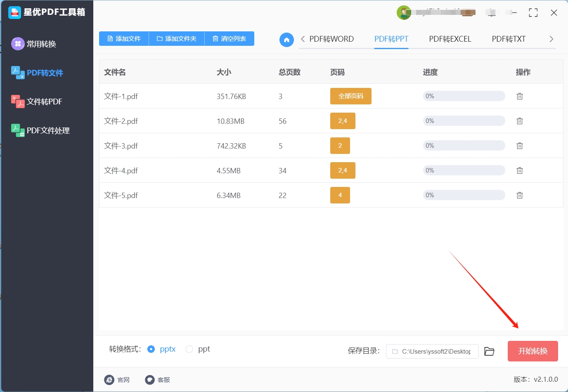The height and width of the screenshot is (392, 568).
Task: Click progress bar of 文件-5.pdf
Action: click(464, 195)
